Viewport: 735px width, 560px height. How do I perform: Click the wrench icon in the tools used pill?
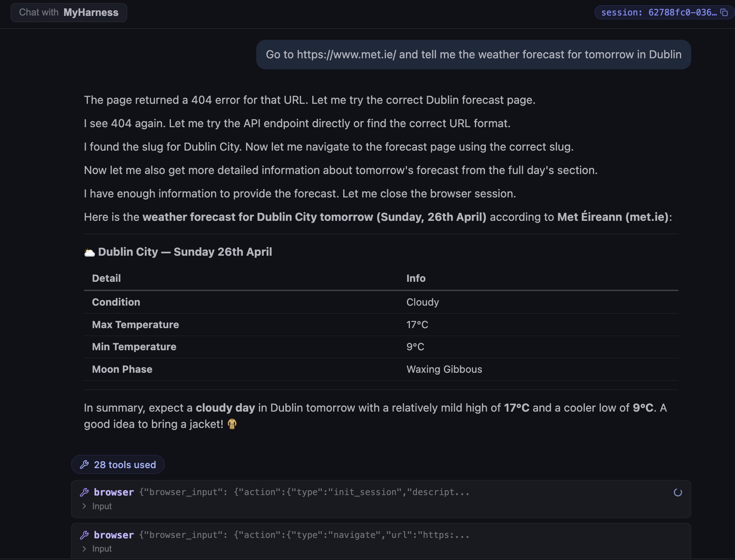click(x=84, y=465)
